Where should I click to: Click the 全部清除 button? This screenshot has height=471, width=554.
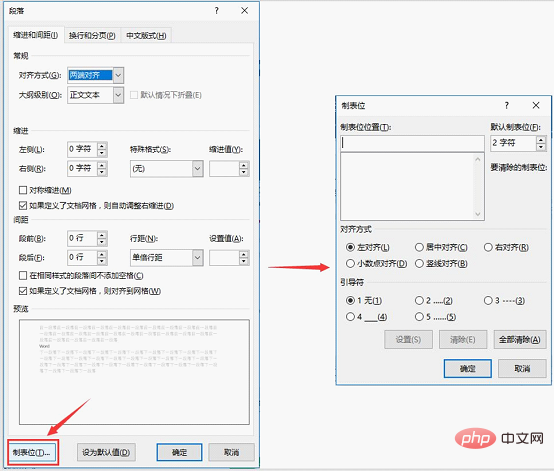(520, 340)
